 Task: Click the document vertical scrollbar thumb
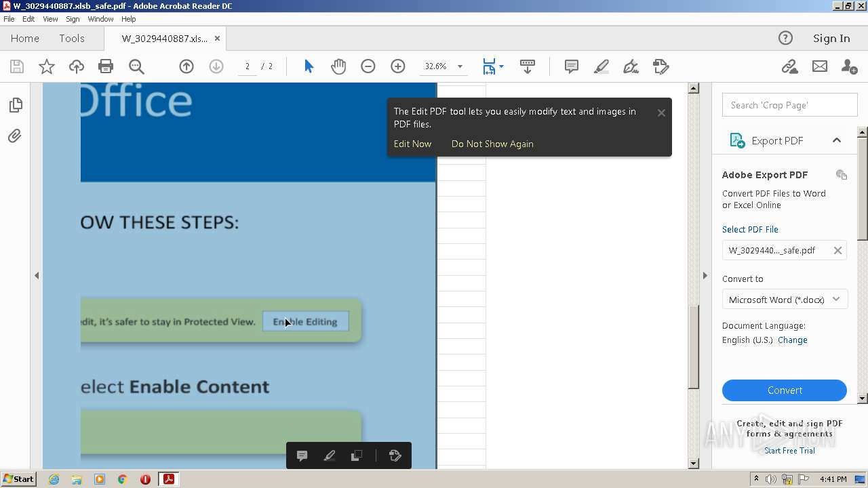coord(693,348)
